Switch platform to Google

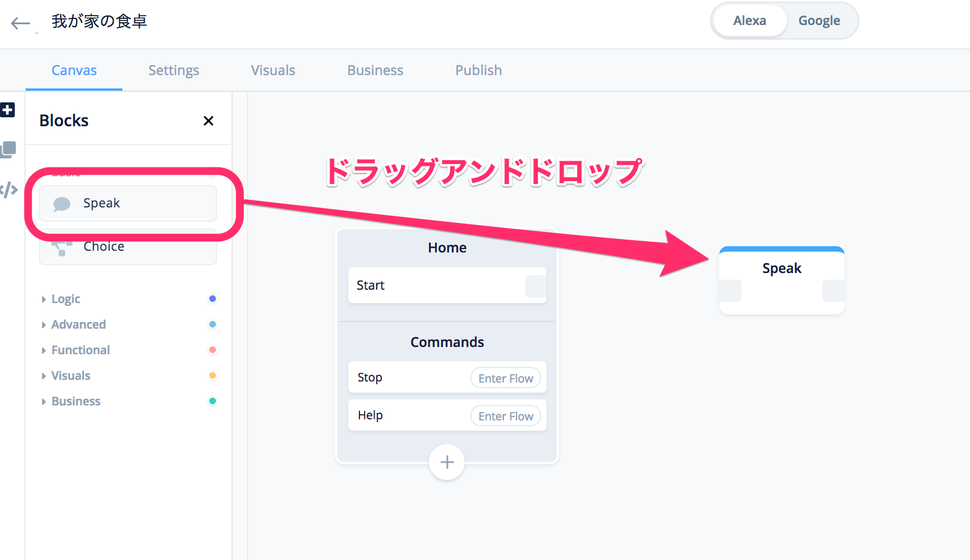[819, 21]
